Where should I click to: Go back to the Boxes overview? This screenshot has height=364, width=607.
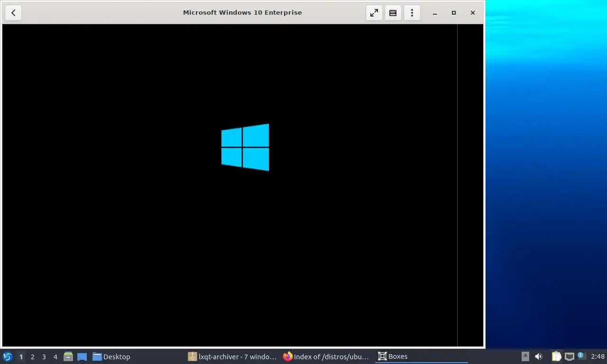pyautogui.click(x=13, y=13)
